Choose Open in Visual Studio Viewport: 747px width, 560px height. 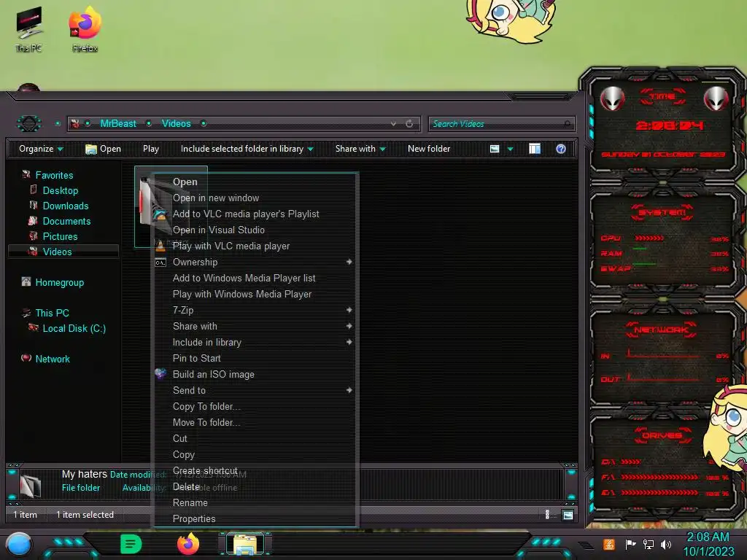255,230
